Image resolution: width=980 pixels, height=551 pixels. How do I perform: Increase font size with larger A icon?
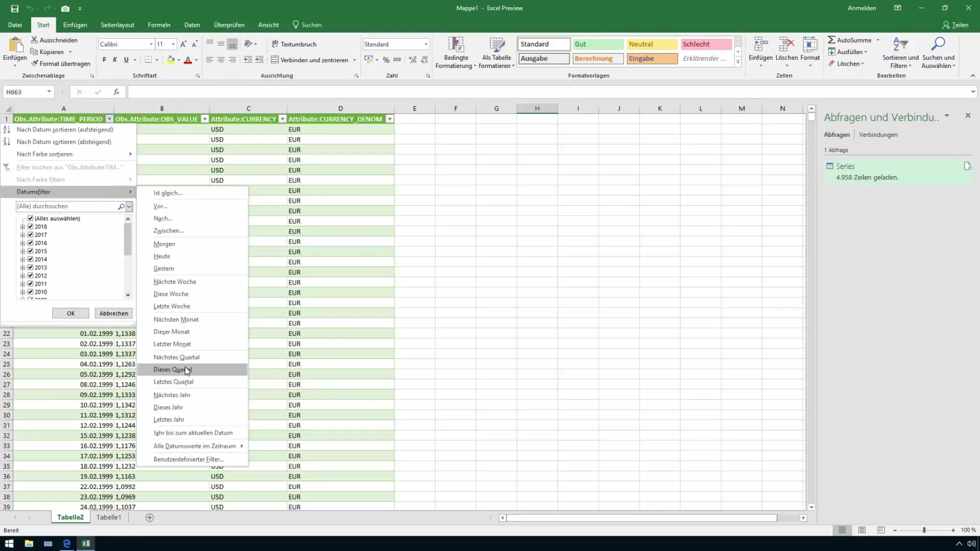183,44
